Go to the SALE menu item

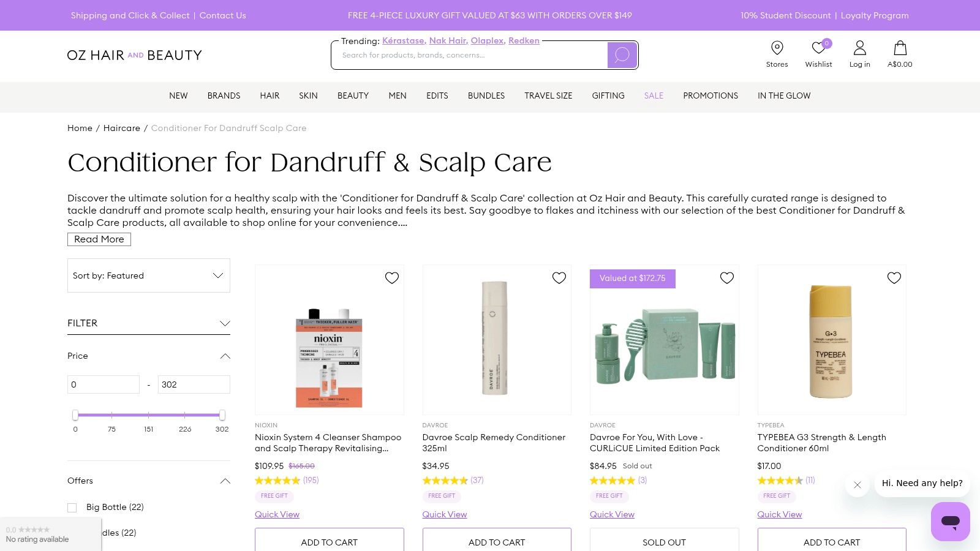click(654, 96)
